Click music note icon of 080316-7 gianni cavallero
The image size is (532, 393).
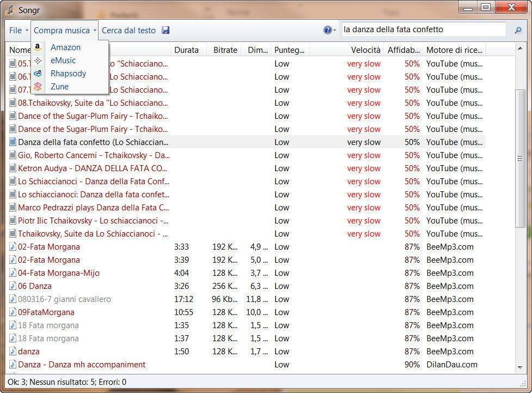pos(13,299)
